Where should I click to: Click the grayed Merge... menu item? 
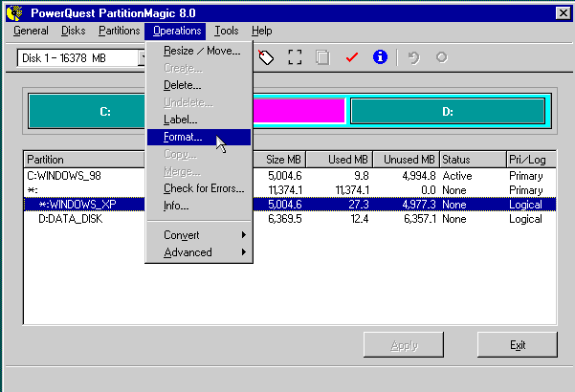pos(199,171)
